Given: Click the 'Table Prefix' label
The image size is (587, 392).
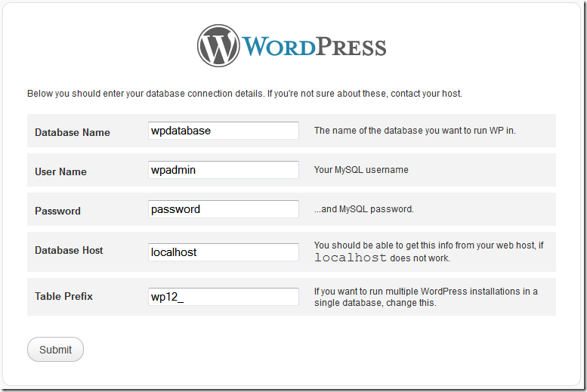Looking at the screenshot, I should pyautogui.click(x=63, y=297).
